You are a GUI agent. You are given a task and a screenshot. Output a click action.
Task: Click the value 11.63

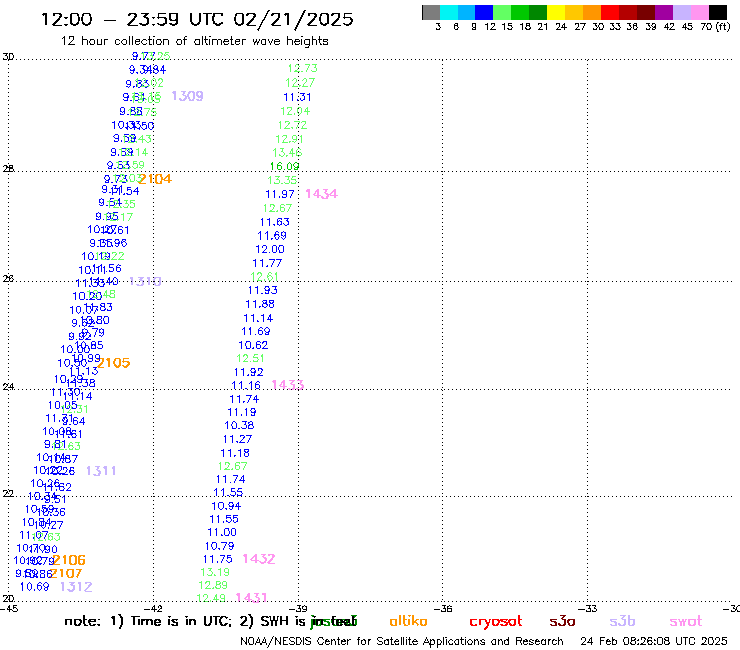[275, 222]
